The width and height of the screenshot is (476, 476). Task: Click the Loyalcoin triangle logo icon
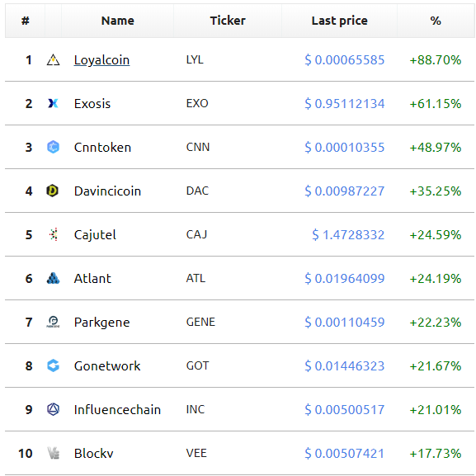(x=53, y=59)
